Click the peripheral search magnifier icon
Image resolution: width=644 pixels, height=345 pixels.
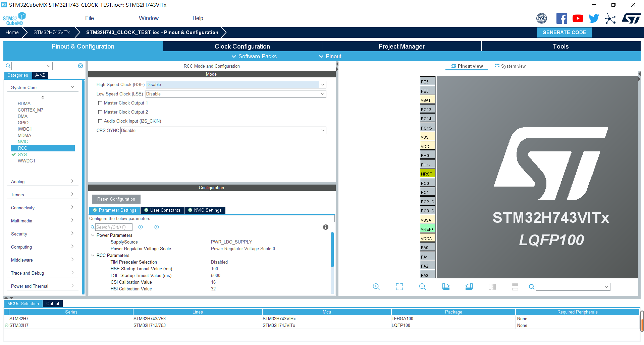(8, 66)
